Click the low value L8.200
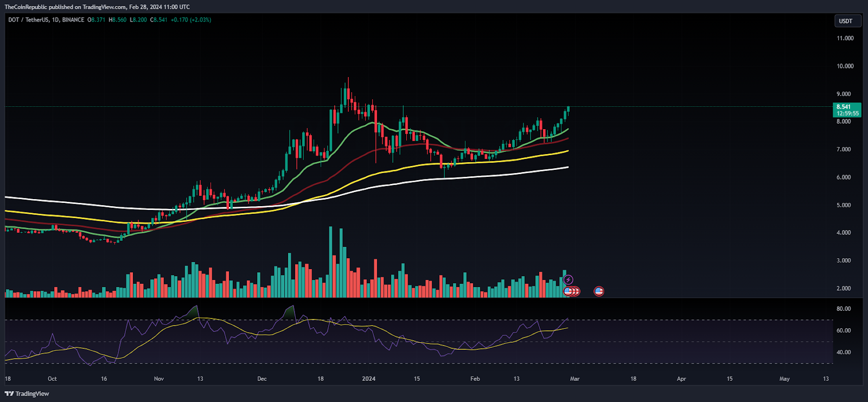The image size is (868, 402). coord(138,20)
